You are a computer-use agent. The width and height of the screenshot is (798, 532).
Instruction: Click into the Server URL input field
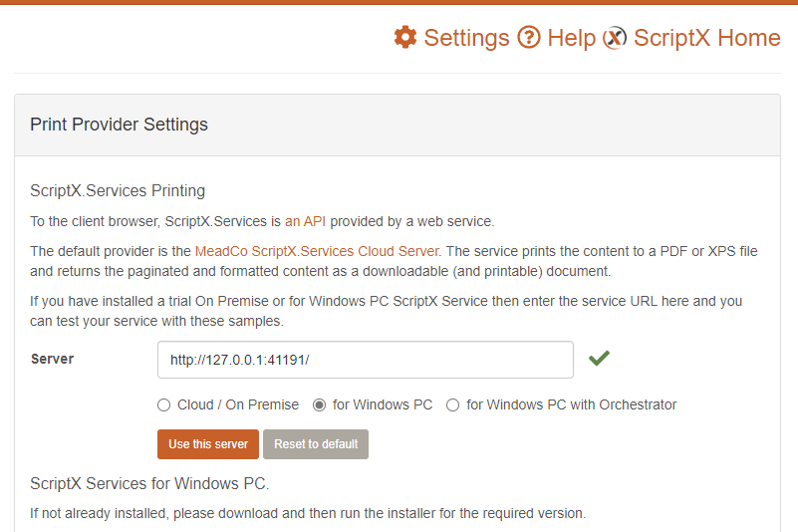click(366, 360)
